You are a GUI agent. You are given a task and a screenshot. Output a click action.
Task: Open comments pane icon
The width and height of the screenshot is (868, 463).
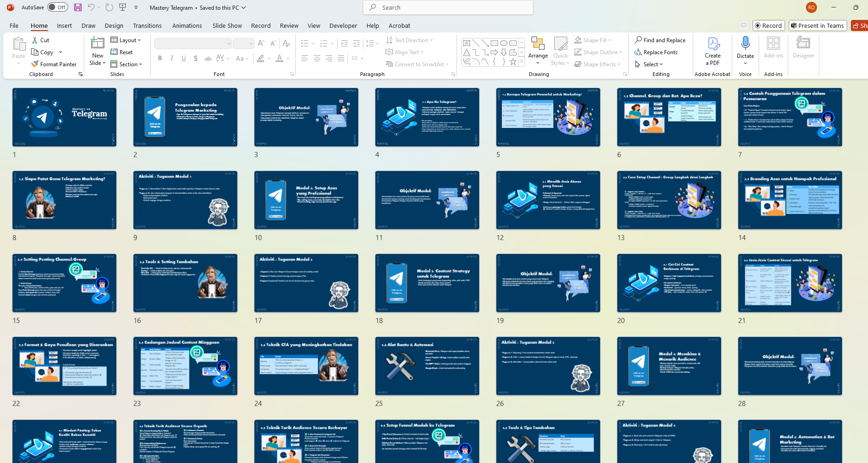744,25
